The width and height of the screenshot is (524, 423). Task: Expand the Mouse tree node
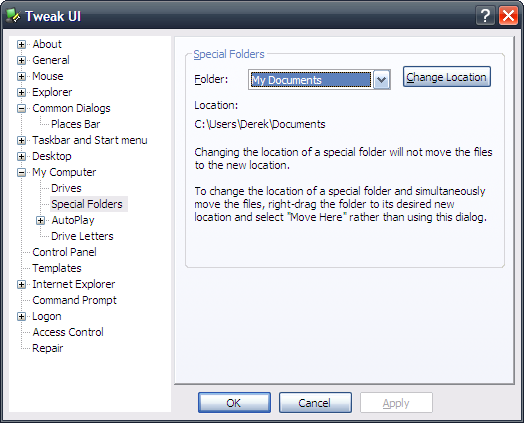[21, 77]
